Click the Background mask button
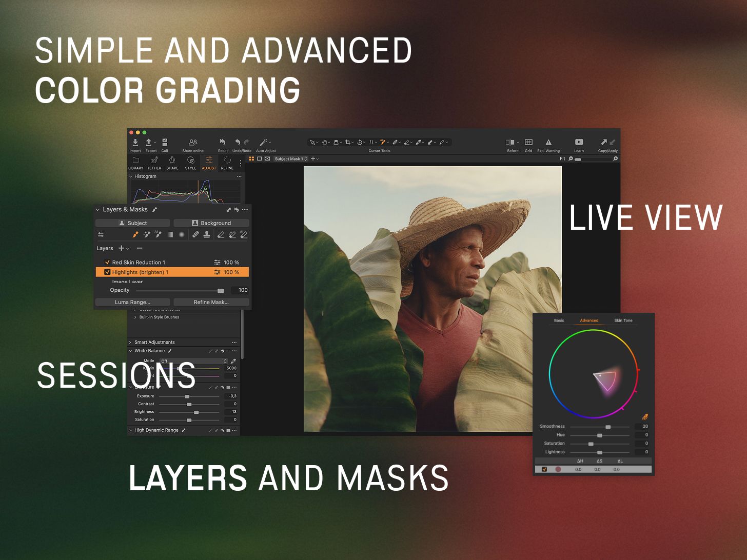747x560 pixels. [x=211, y=223]
